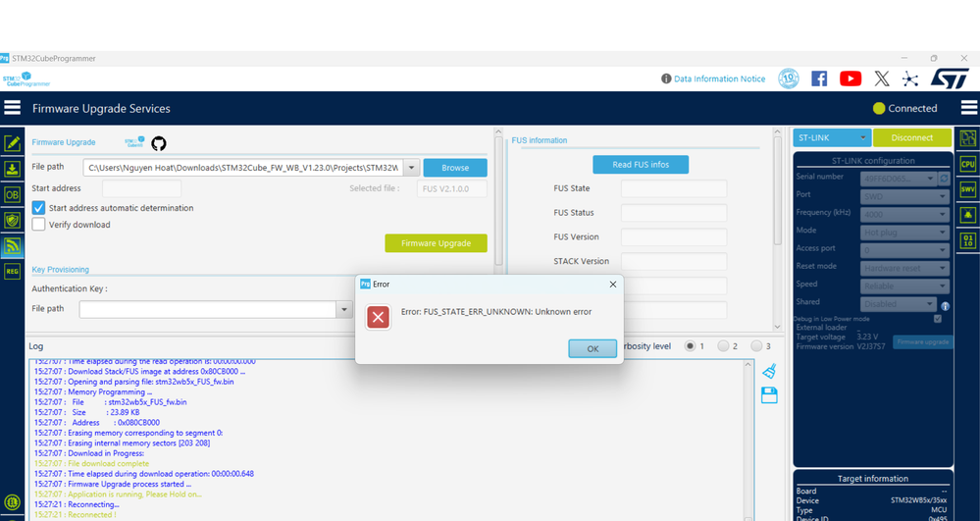The image size is (980, 521).
Task: Click the FUS information panel scrollbar
Action: tap(777, 230)
